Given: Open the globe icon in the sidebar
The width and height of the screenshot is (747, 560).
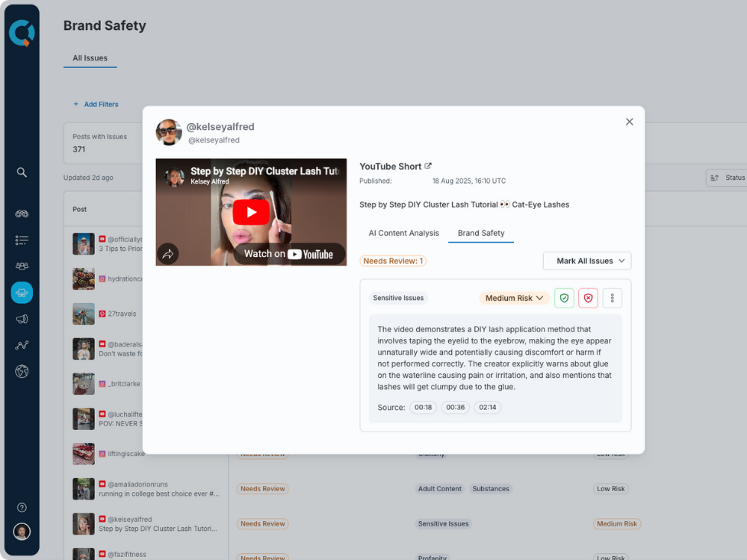Looking at the screenshot, I should click(22, 371).
